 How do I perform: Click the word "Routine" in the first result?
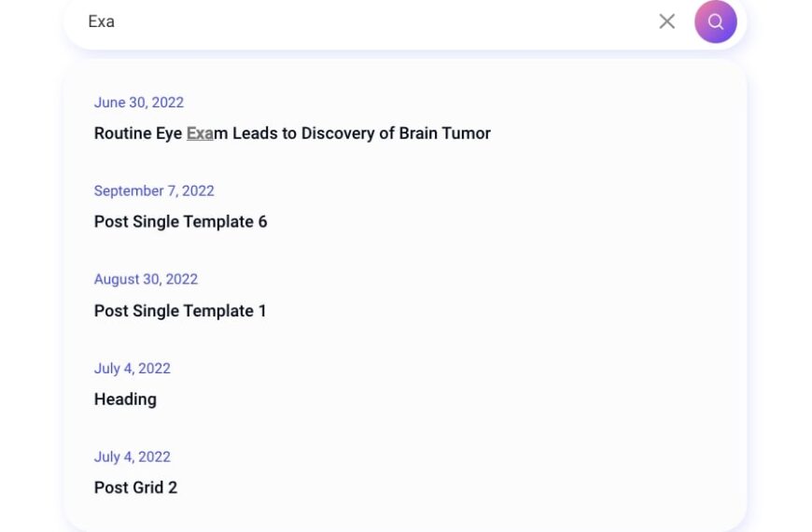click(x=122, y=133)
